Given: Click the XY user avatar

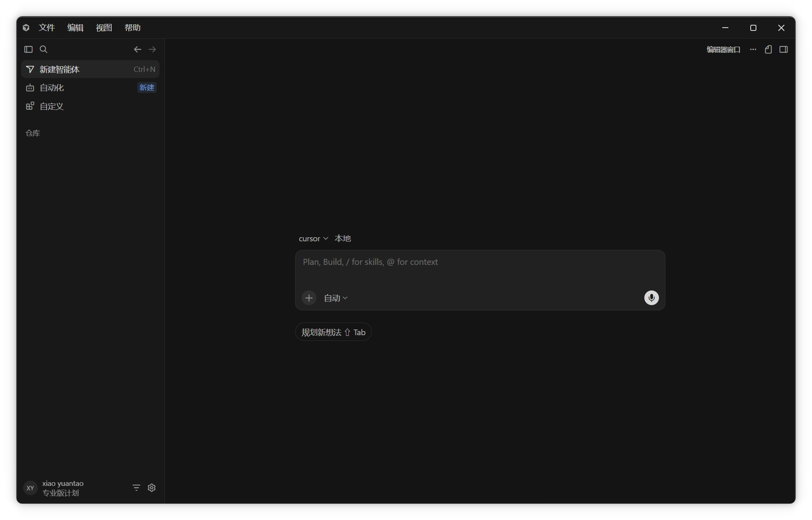Looking at the screenshot, I should pyautogui.click(x=30, y=488).
